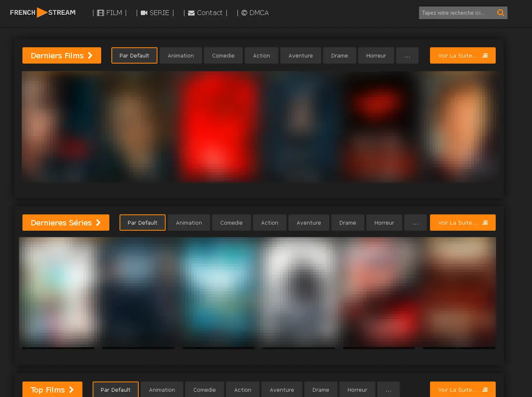The height and width of the screenshot is (397, 532).
Task: Open the teal poster in Dernieres Séries
Action: pos(219,293)
